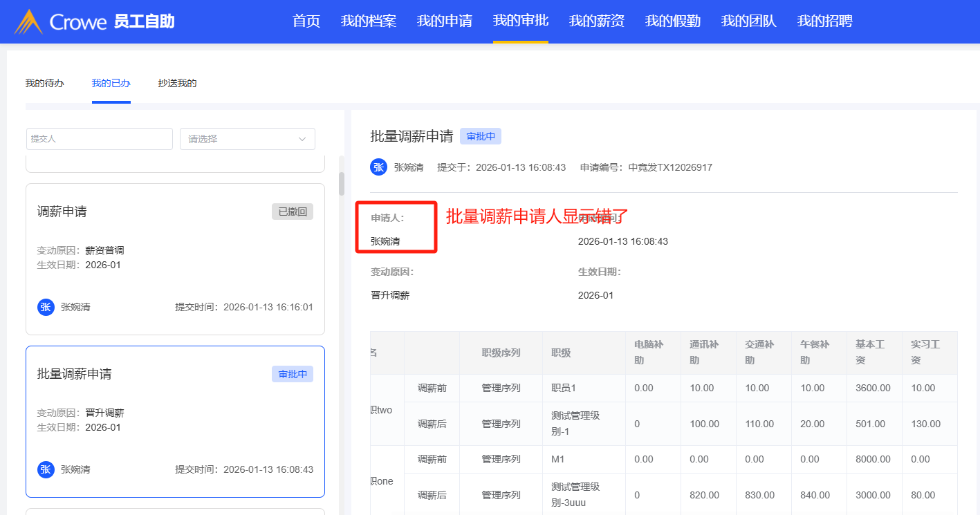Open 首页 in the top navigation

tap(306, 21)
